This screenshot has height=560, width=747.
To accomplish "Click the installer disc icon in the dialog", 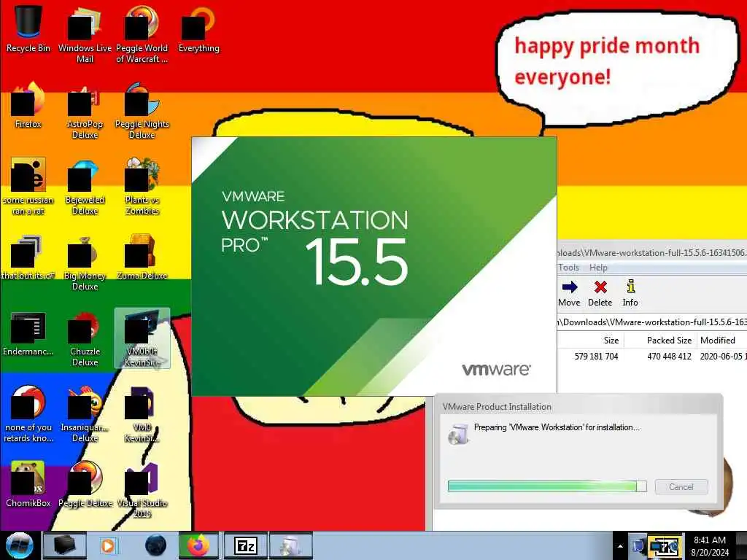I will click(458, 435).
